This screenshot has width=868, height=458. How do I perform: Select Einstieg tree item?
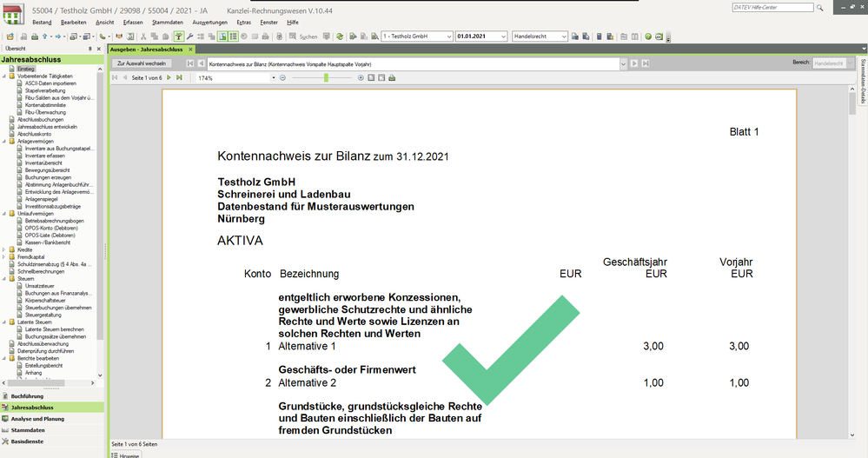pos(26,70)
